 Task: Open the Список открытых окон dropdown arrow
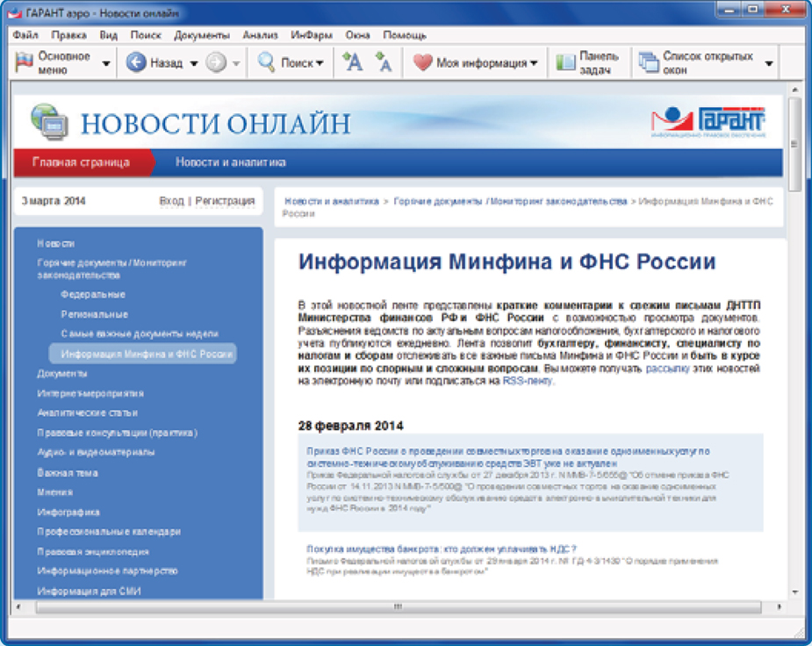pos(769,64)
